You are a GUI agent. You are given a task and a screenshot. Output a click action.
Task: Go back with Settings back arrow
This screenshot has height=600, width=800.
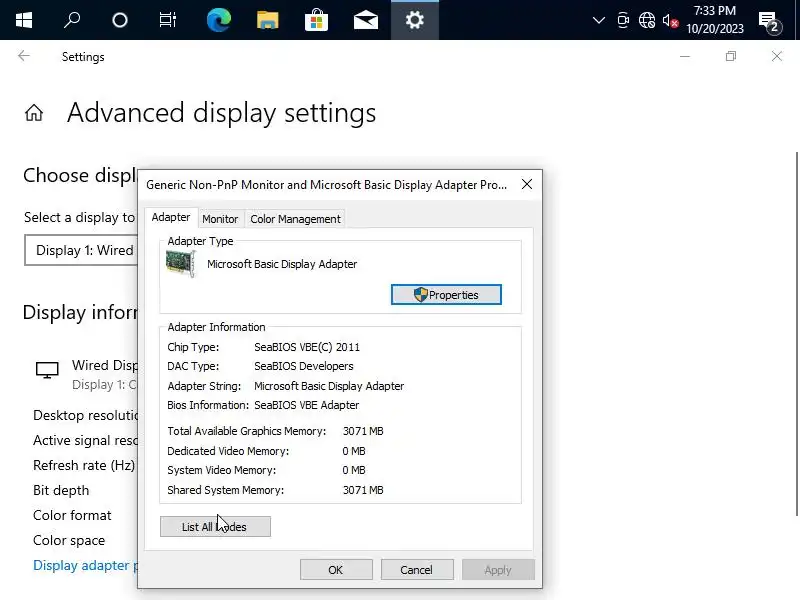pyautogui.click(x=23, y=56)
